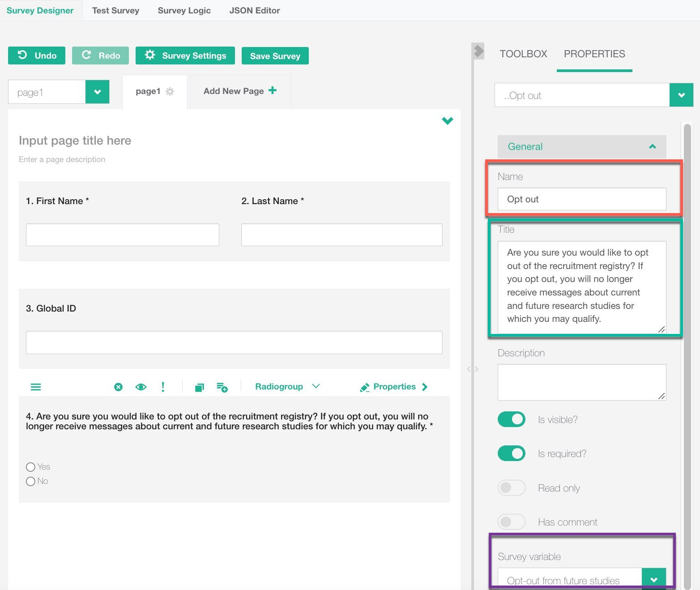Open the TOOLBOX tab

pyautogui.click(x=523, y=54)
